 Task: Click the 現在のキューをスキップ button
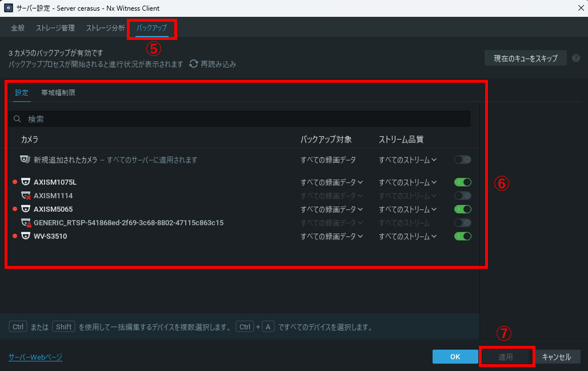click(x=525, y=58)
